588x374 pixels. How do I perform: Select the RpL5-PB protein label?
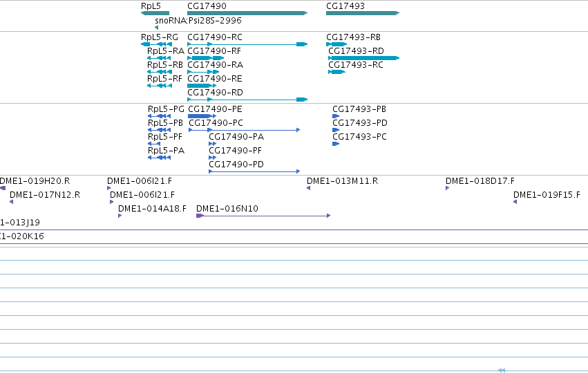point(165,123)
